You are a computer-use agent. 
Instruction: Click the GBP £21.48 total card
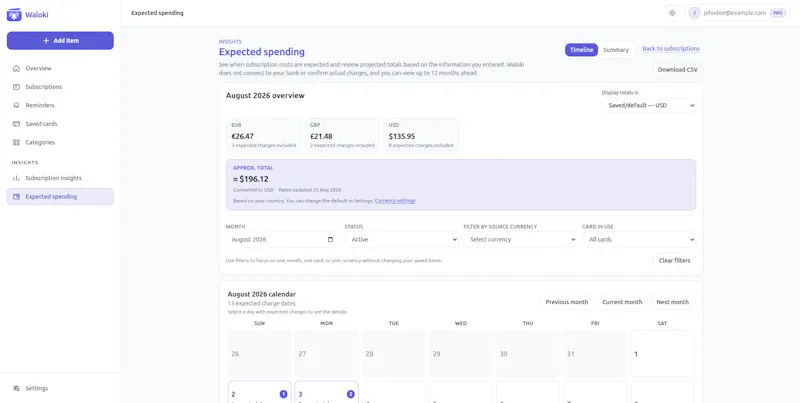point(342,135)
